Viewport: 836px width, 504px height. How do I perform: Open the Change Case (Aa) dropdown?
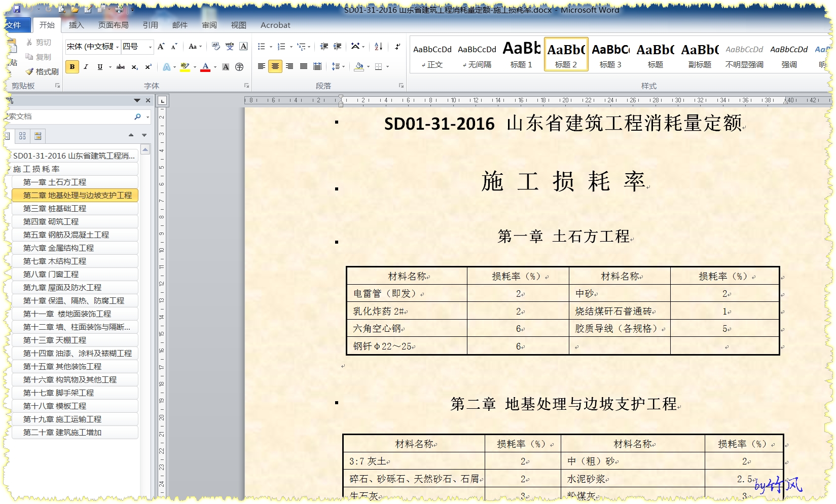click(195, 47)
